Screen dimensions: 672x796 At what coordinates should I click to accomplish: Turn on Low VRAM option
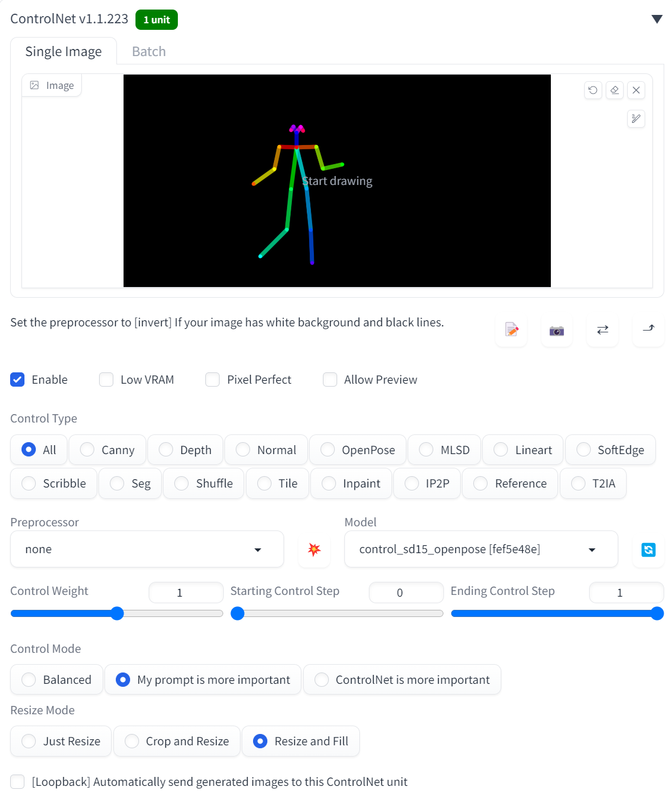pos(106,380)
